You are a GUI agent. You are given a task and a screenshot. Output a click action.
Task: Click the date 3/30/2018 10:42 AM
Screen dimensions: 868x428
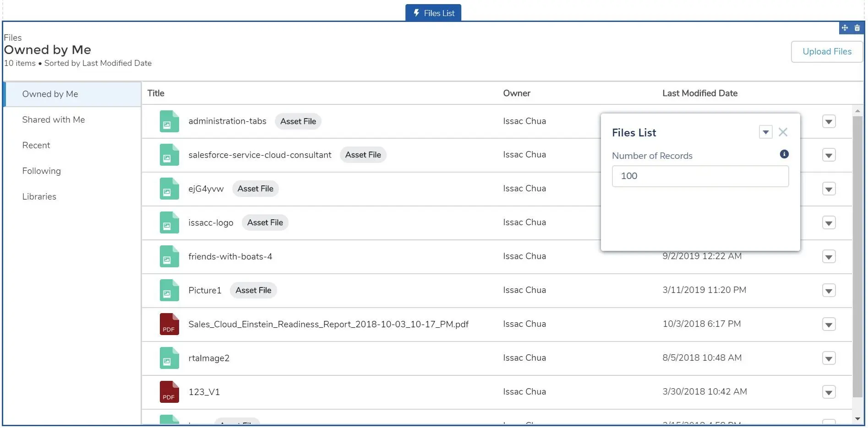pos(705,392)
